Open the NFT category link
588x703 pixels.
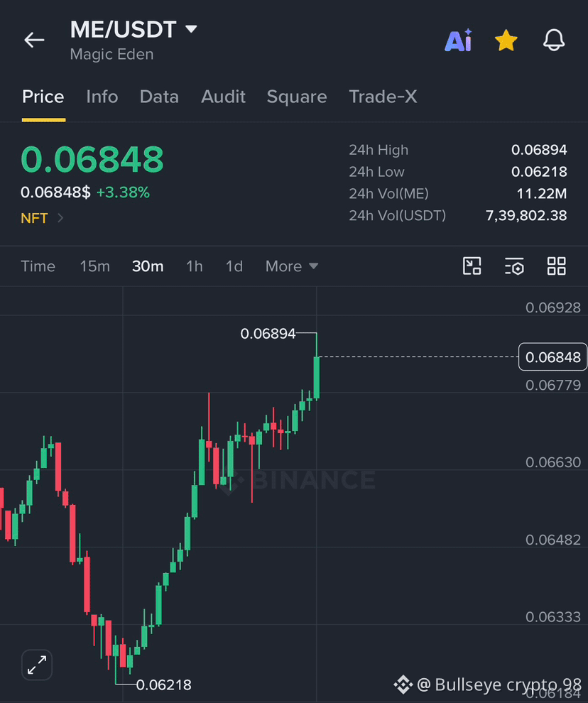click(42, 218)
